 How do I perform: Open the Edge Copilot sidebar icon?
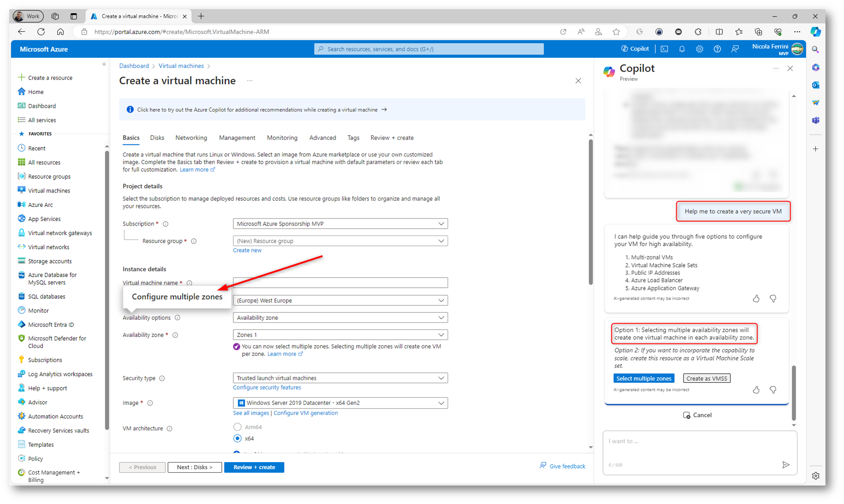coord(815,32)
